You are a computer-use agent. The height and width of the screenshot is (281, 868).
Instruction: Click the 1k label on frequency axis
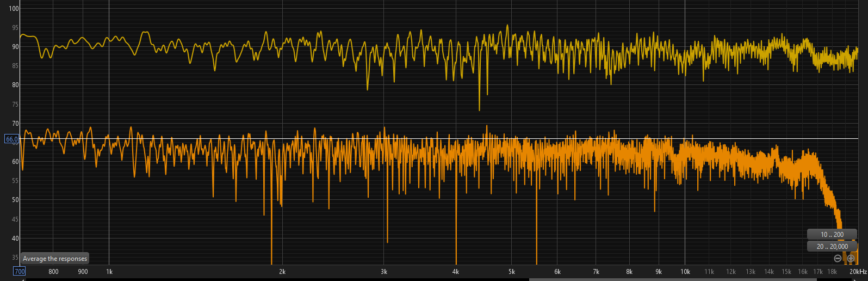pyautogui.click(x=109, y=271)
